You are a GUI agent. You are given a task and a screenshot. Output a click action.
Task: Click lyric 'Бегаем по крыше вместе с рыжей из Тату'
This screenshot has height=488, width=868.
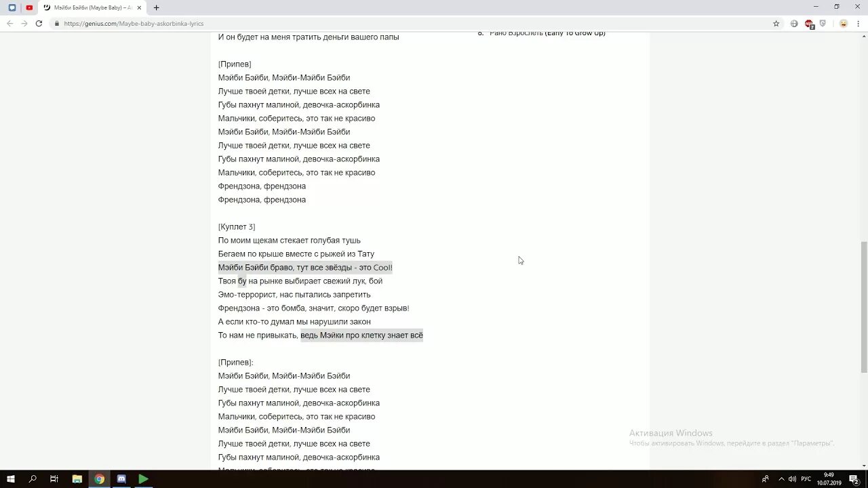click(296, 253)
